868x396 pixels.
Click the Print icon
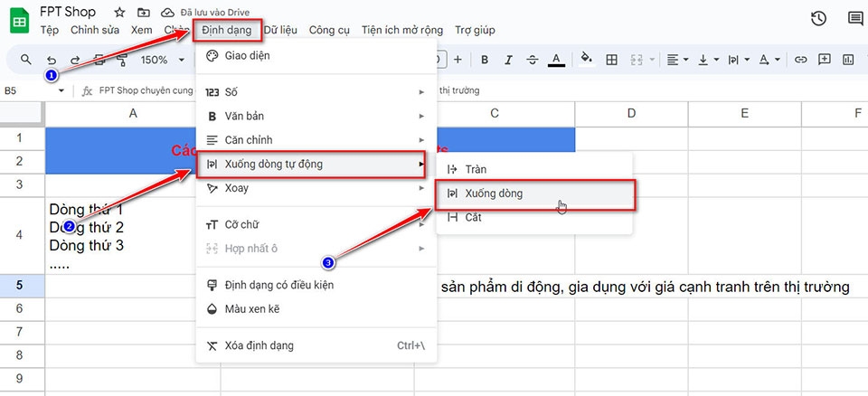(99, 60)
